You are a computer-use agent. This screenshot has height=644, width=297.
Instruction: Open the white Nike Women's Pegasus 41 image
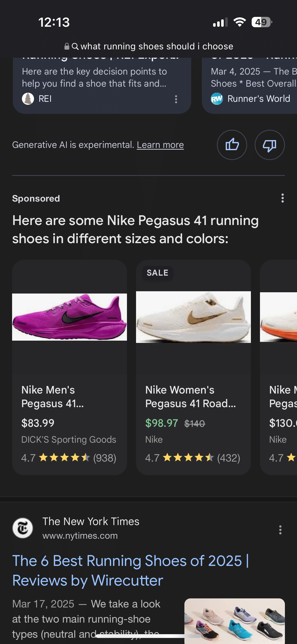pos(193,317)
